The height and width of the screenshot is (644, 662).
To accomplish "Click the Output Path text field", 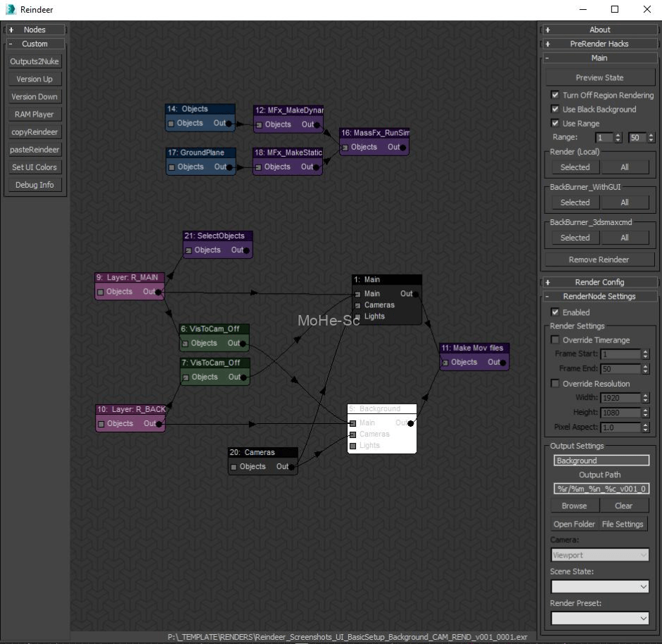I will (x=601, y=489).
